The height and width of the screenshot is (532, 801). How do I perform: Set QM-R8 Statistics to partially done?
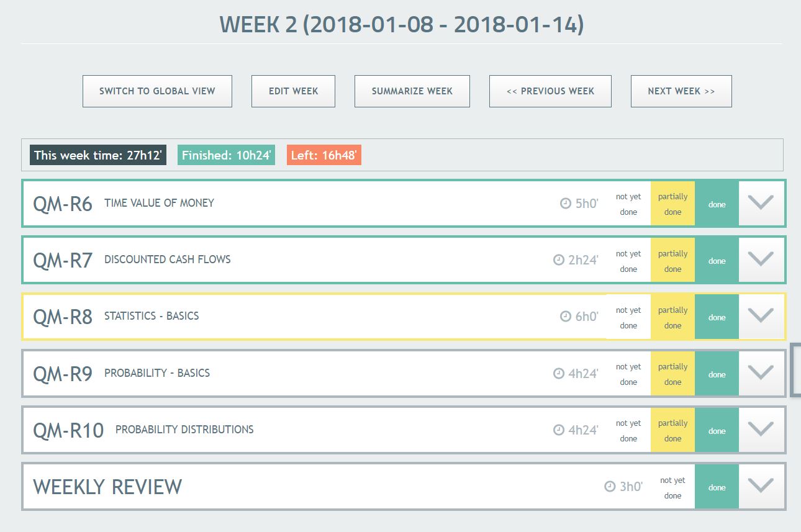672,317
